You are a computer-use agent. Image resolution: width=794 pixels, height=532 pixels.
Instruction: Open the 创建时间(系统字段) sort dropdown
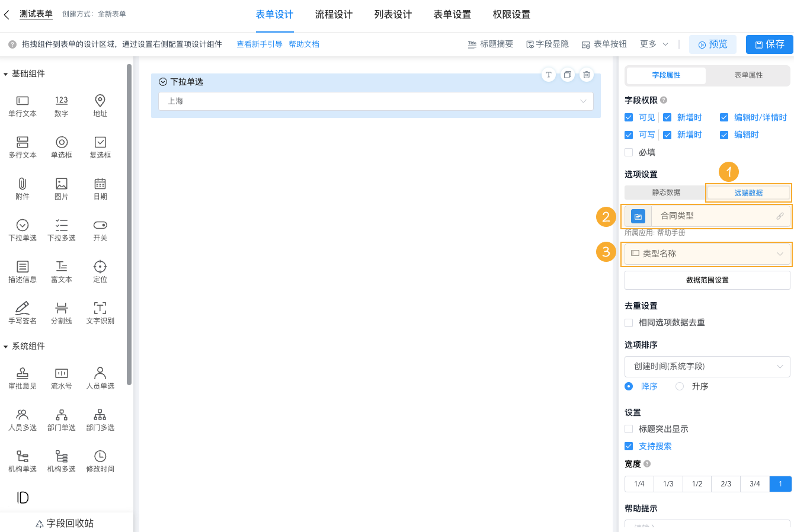pyautogui.click(x=706, y=366)
